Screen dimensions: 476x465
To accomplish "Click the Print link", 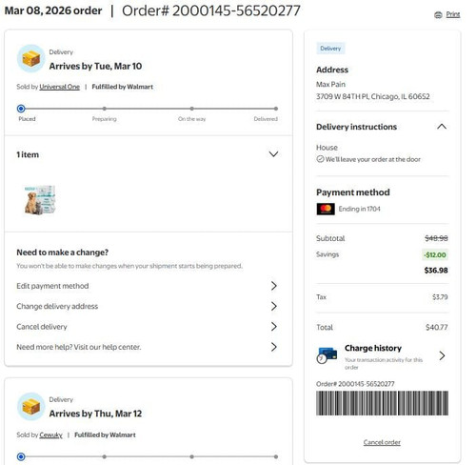I will pyautogui.click(x=453, y=14).
